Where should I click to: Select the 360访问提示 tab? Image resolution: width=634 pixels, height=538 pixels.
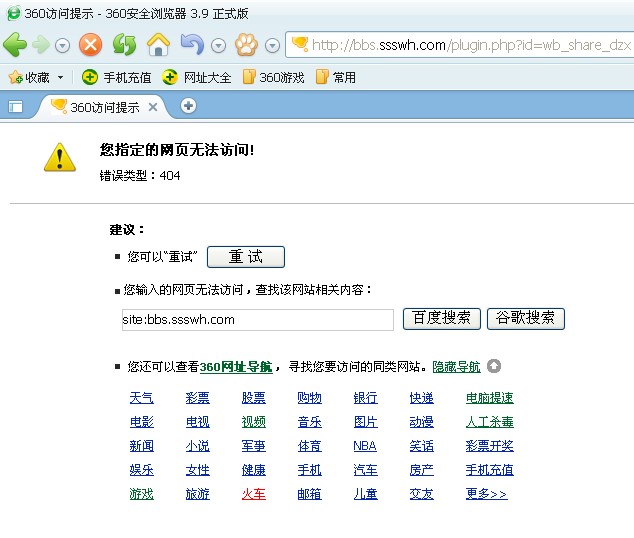[x=104, y=107]
